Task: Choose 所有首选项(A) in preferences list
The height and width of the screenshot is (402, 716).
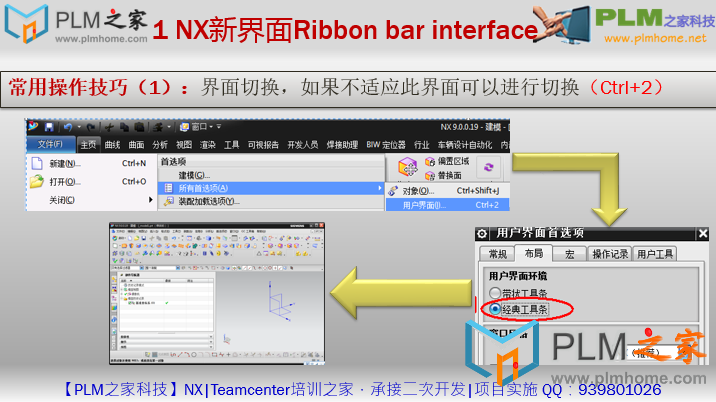Action: pyautogui.click(x=271, y=188)
